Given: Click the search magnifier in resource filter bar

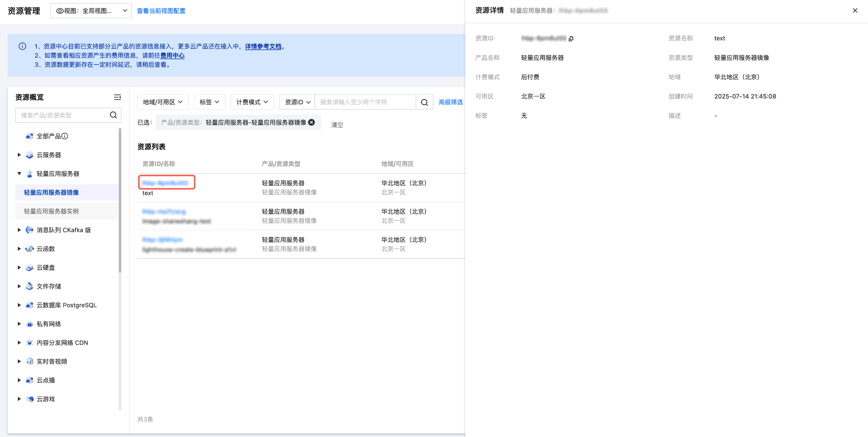Looking at the screenshot, I should click(425, 102).
